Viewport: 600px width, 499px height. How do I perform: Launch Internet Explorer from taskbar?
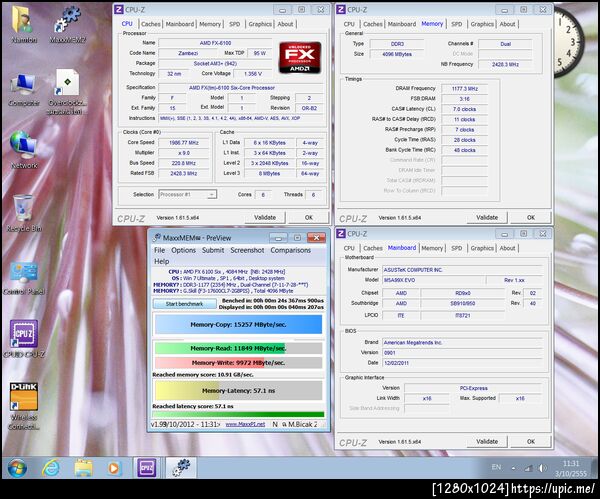[51, 468]
